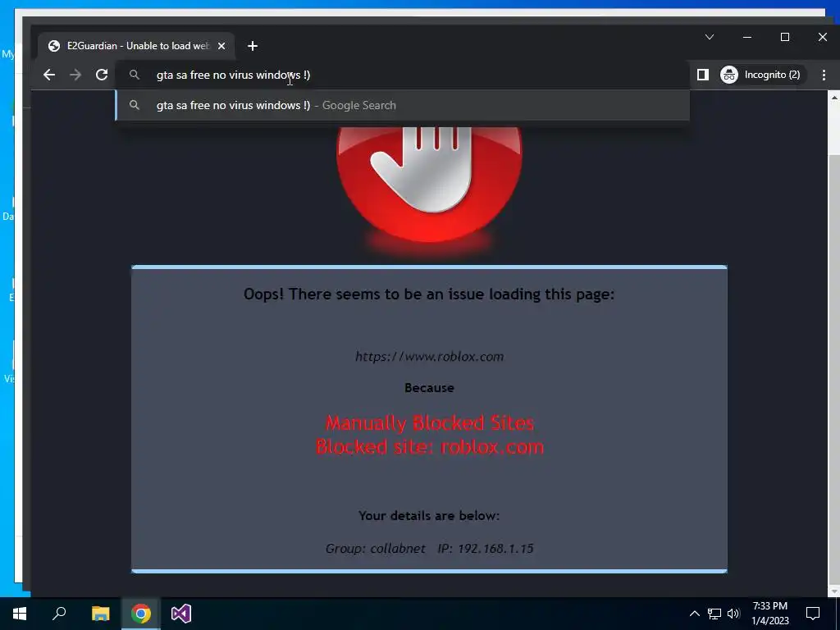Click the 'Blocked site: roblox.com' text
Screen dimensions: 840x630
[x=430, y=447]
